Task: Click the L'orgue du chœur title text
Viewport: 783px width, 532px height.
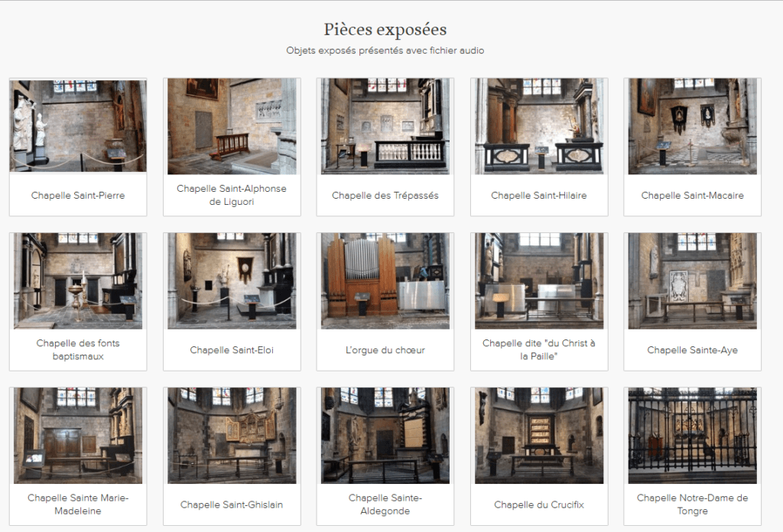Action: click(x=385, y=350)
